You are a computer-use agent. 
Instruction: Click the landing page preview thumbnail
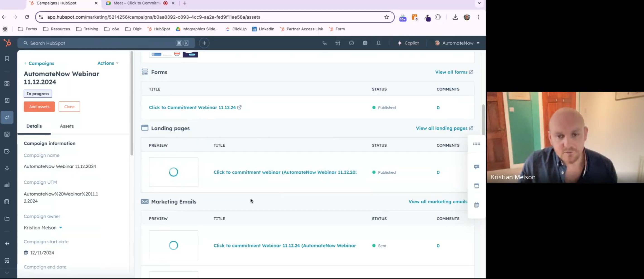click(173, 172)
